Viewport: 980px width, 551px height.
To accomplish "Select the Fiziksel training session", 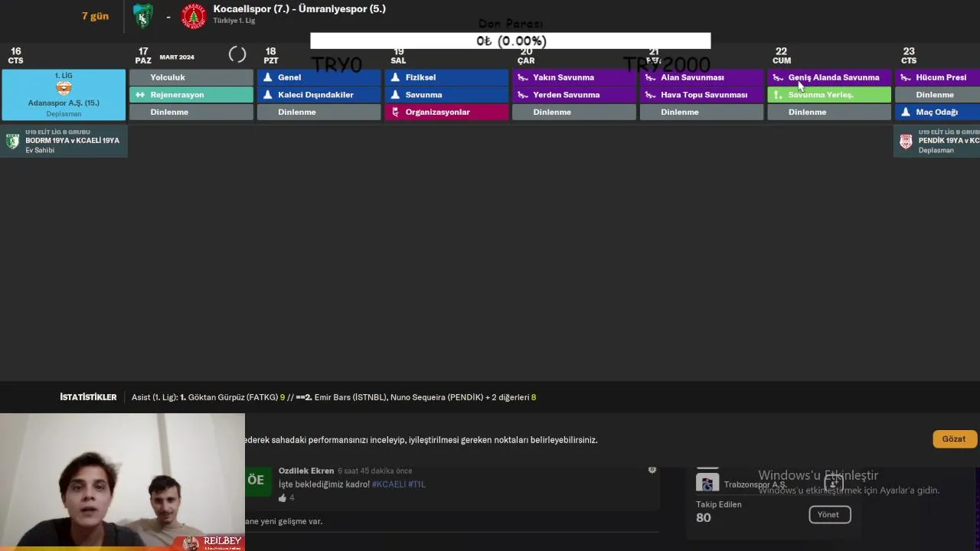I will tap(446, 77).
